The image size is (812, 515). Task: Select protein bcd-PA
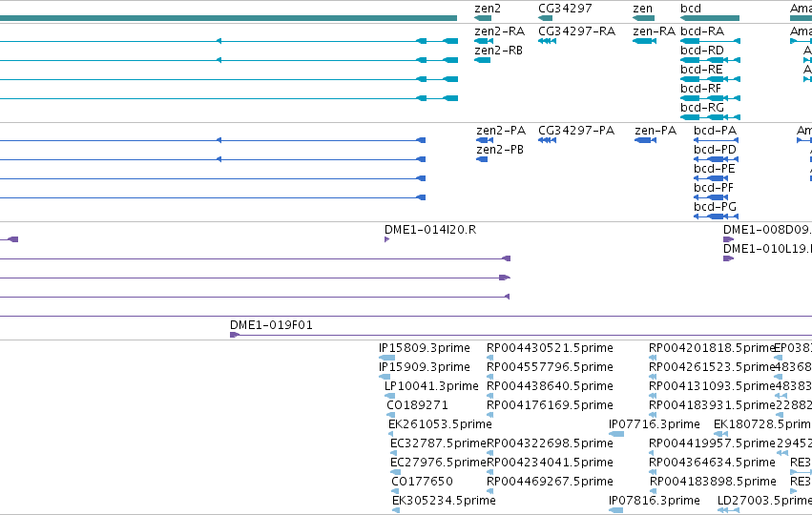pyautogui.click(x=716, y=131)
